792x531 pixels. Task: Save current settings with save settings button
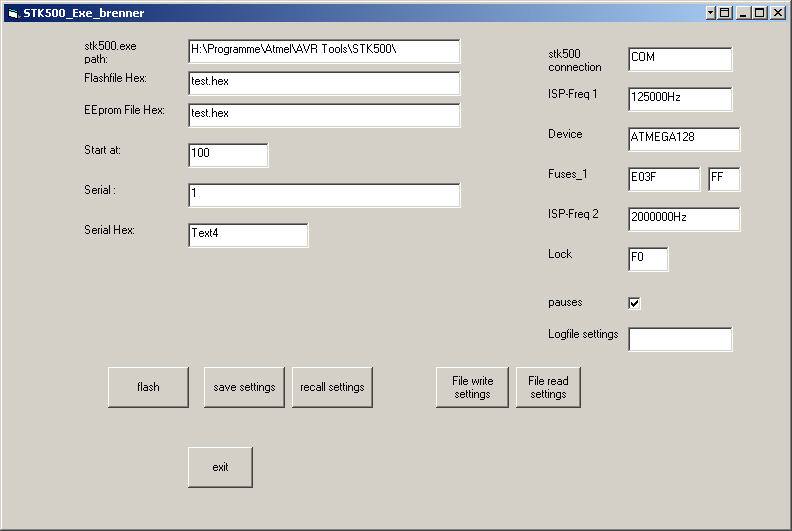244,387
